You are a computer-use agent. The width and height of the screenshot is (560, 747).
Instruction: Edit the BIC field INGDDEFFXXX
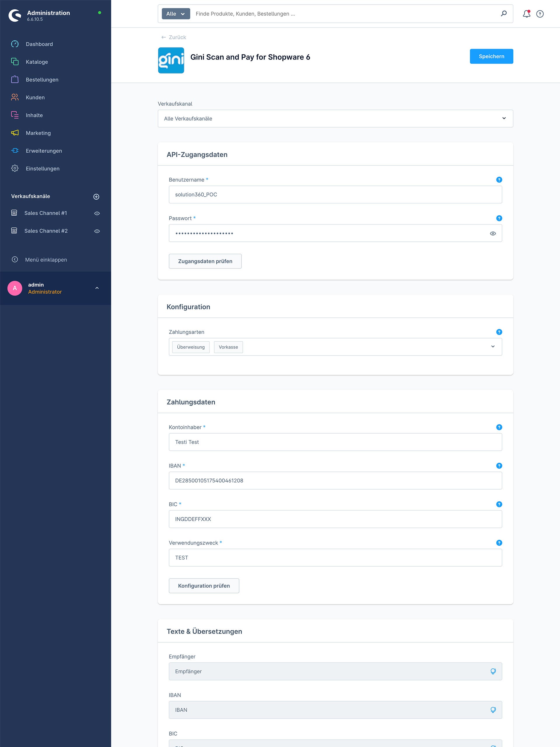tap(335, 519)
